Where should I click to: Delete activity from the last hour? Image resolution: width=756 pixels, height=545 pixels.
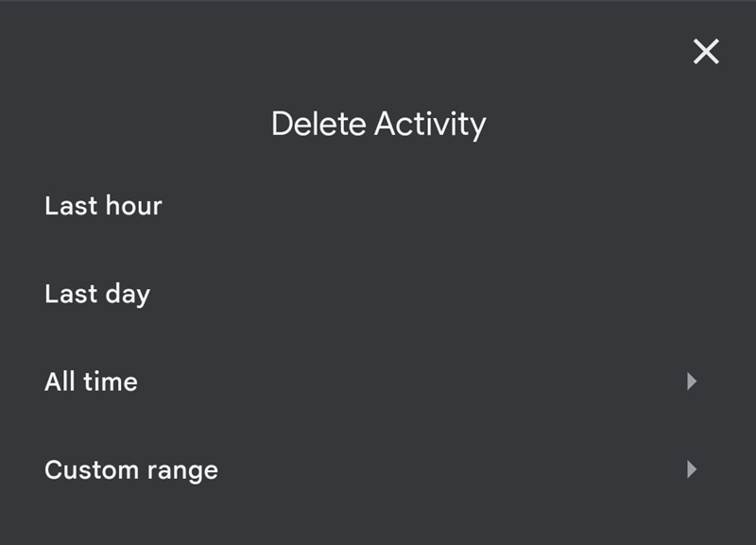tap(103, 206)
